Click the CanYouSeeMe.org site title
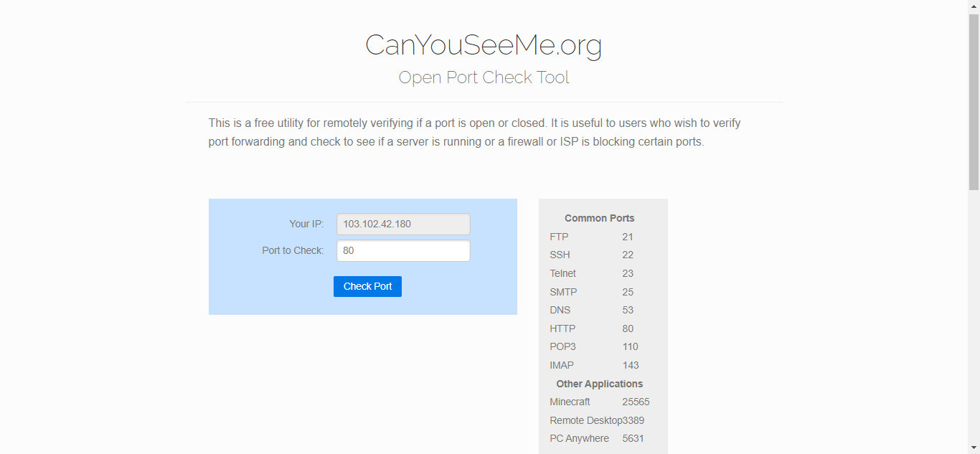980x454 pixels. coord(484,44)
